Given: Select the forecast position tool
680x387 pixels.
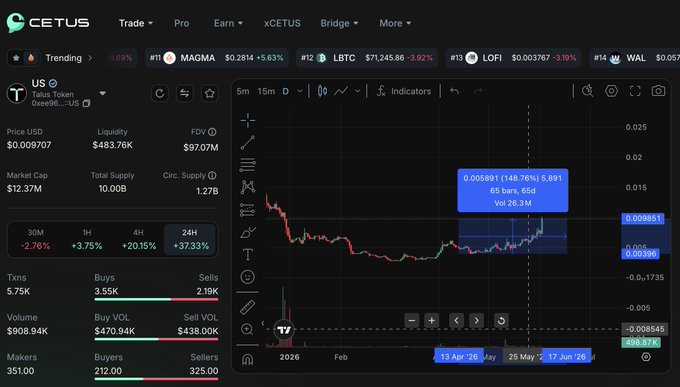Looking at the screenshot, I should (x=248, y=210).
